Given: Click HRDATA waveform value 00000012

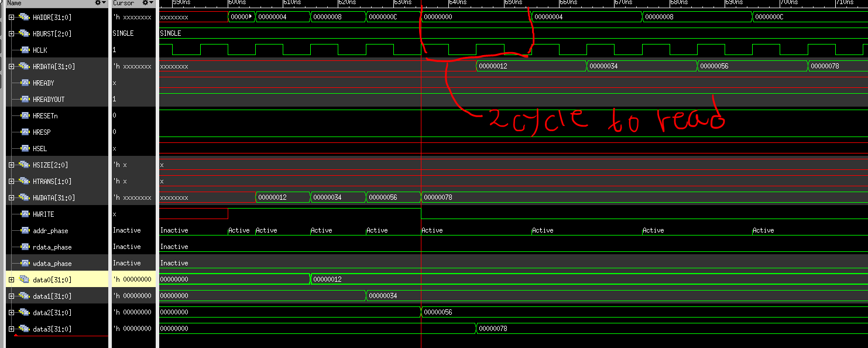Looking at the screenshot, I should 493,66.
